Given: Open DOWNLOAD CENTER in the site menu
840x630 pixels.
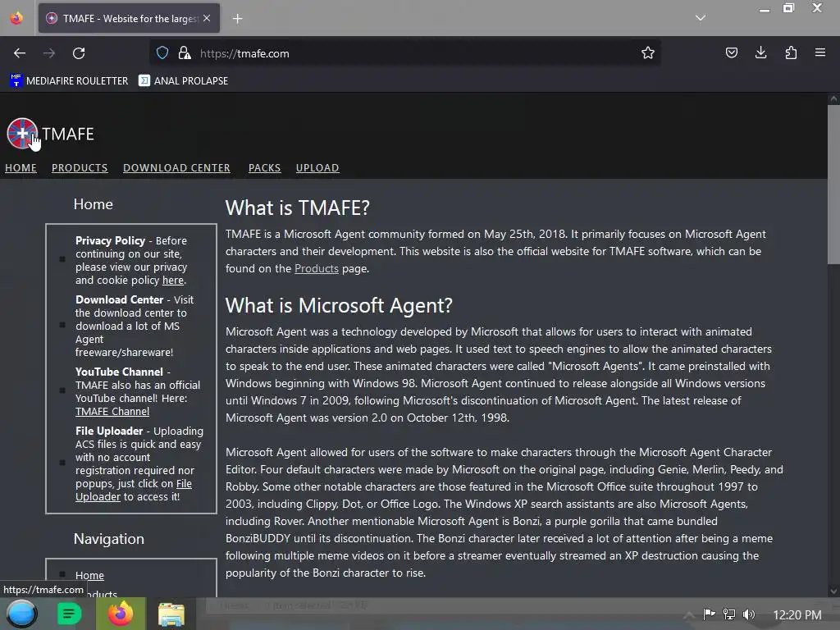Looking at the screenshot, I should tap(177, 167).
